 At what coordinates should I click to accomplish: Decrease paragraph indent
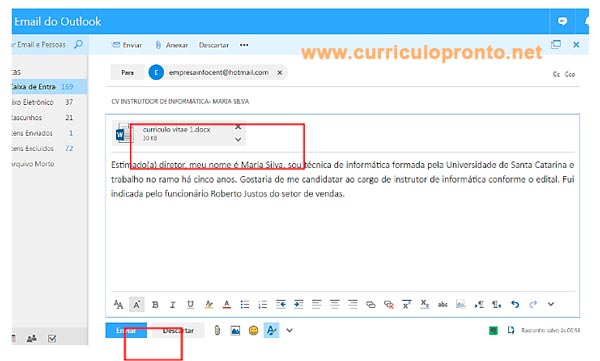tap(280, 304)
